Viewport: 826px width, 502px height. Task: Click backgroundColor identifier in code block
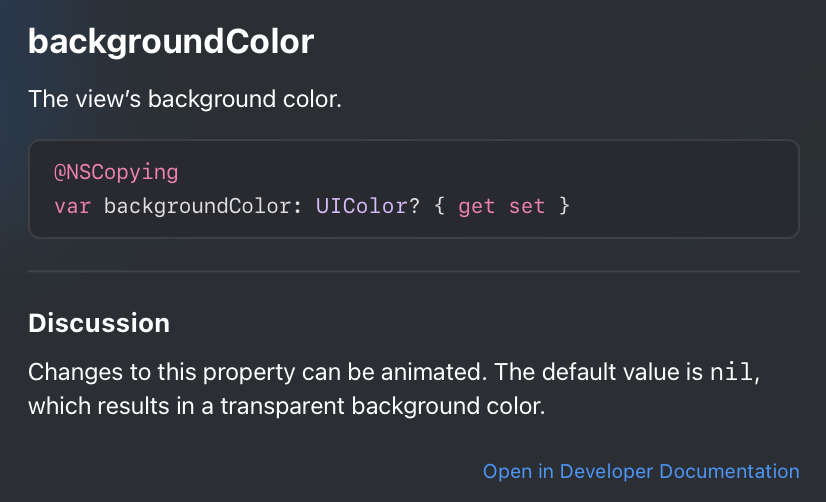click(x=198, y=206)
